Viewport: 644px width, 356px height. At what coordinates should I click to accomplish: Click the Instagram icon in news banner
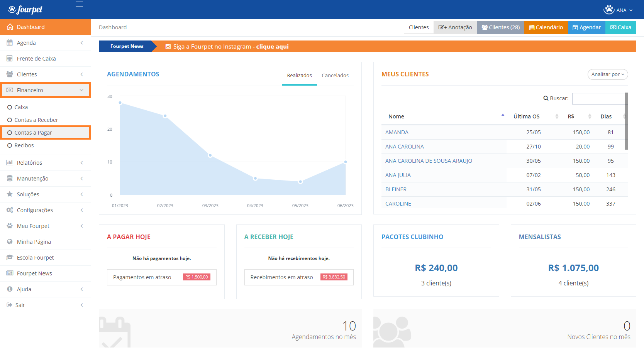click(x=168, y=47)
